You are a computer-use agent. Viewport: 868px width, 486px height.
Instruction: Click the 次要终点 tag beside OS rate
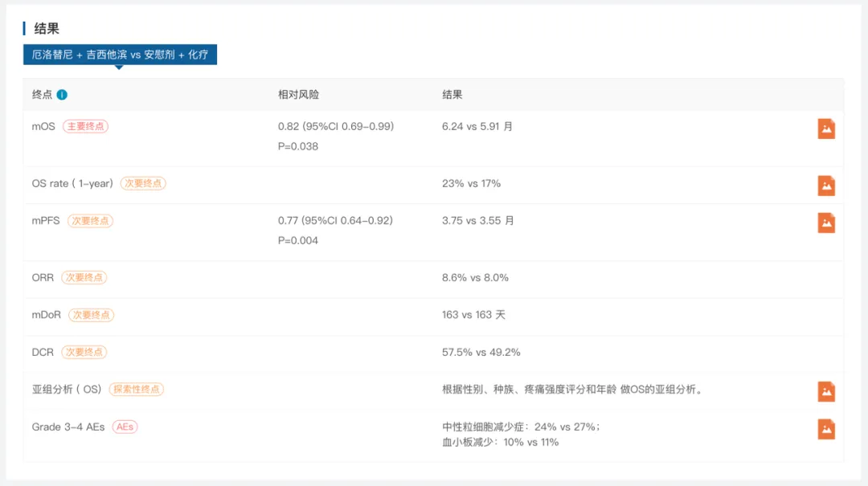click(143, 183)
